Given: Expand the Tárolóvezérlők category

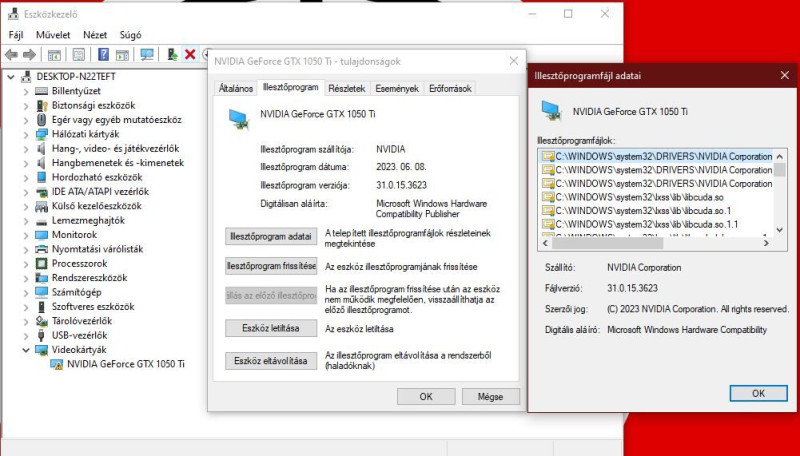Looking at the screenshot, I should (x=26, y=321).
